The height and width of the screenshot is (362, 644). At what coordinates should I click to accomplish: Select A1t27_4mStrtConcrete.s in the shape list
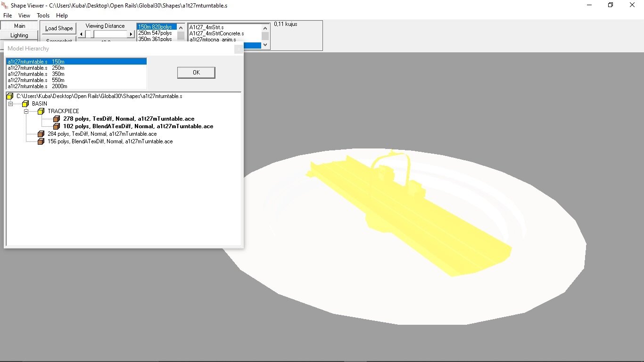pos(217,33)
